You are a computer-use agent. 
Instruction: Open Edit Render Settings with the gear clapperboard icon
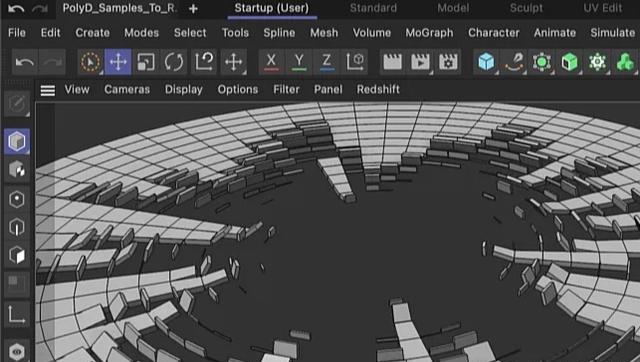coord(448,62)
